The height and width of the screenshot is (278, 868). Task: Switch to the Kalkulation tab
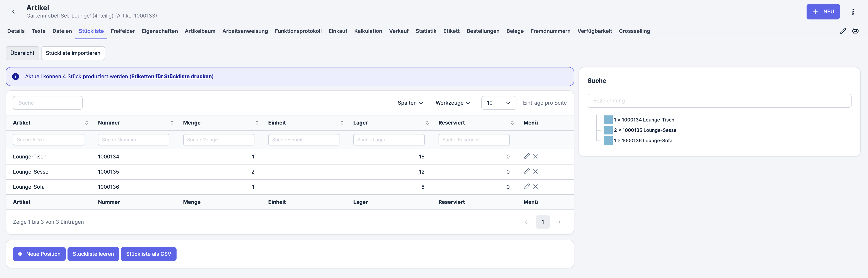(368, 31)
